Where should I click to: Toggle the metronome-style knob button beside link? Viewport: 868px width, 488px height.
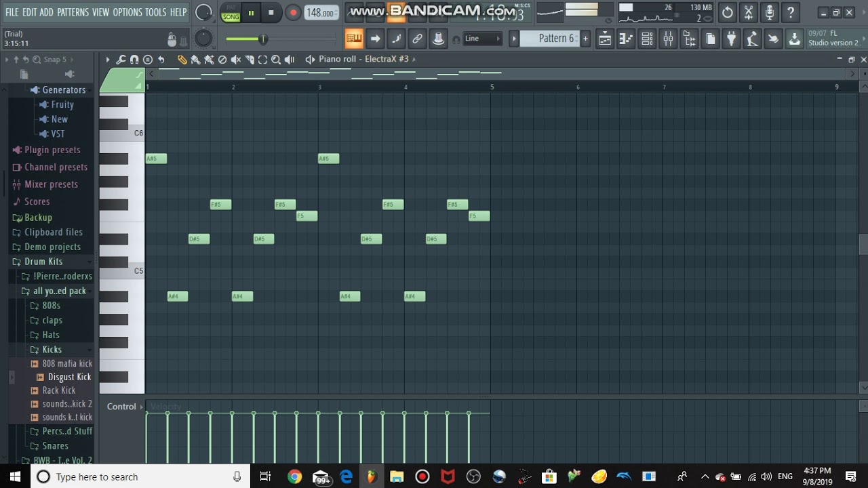coord(438,39)
